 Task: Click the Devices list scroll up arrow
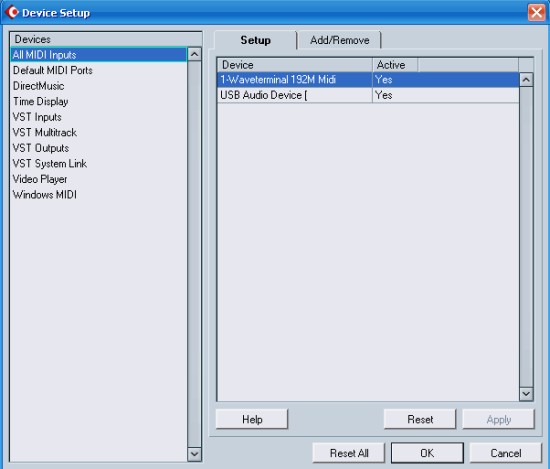[194, 54]
